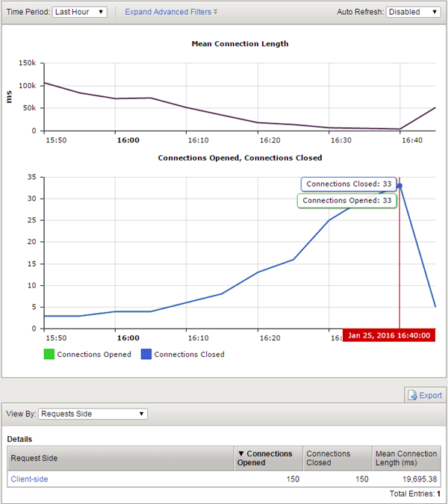Toggle Connections Opened green legend swatch
Screen dimensions: 448x504
49,355
